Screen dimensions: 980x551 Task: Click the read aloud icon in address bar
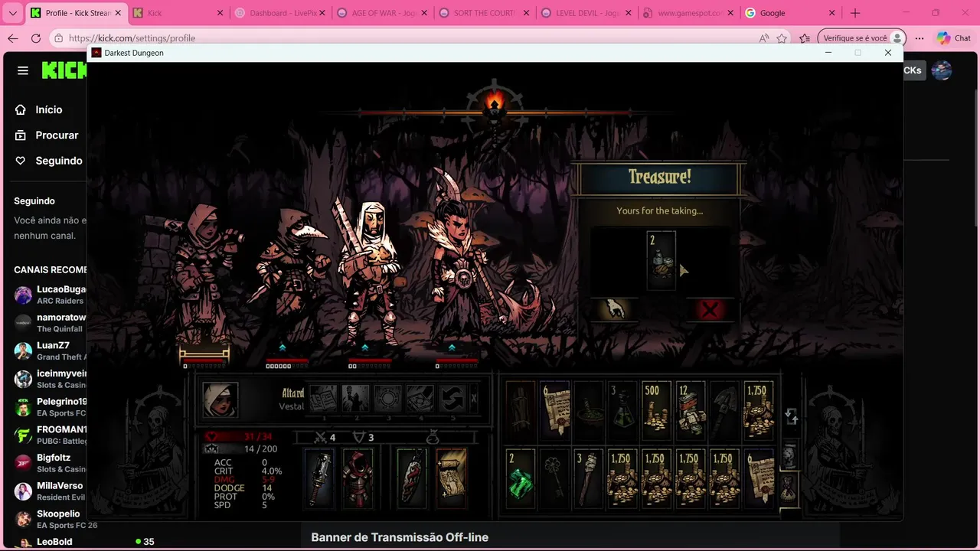coord(763,38)
